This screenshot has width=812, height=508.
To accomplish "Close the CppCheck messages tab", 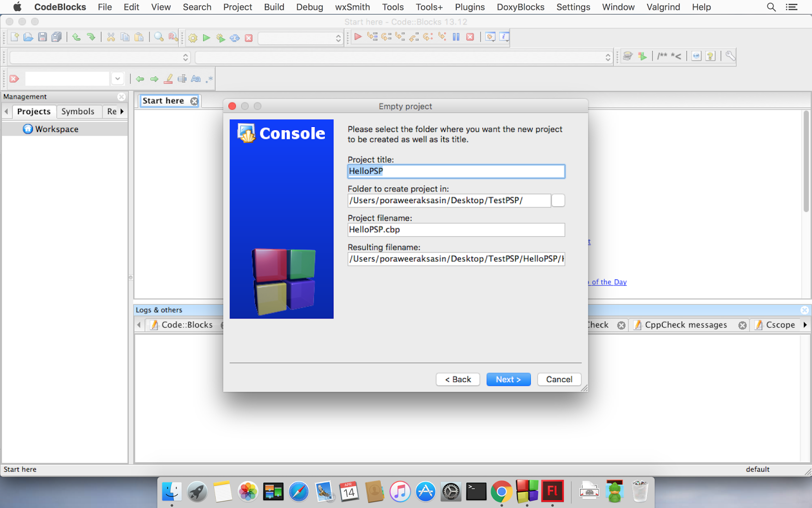I will pos(742,326).
